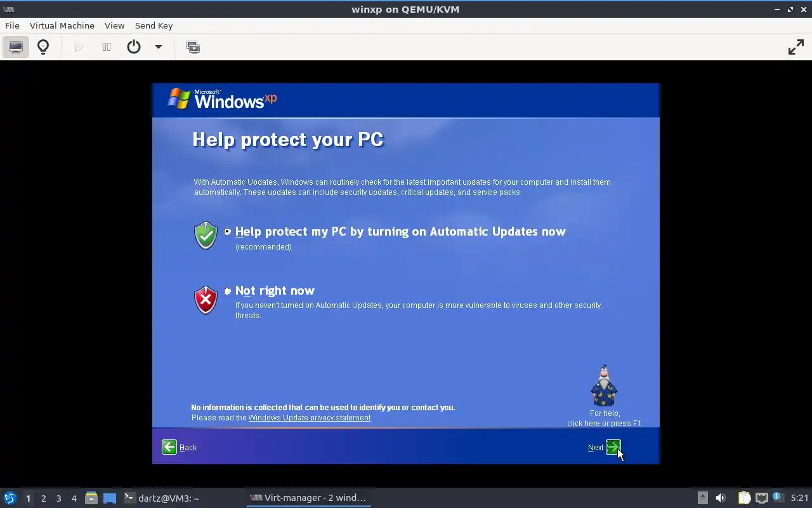Switch to workspace 2
The image size is (812, 508).
[43, 498]
